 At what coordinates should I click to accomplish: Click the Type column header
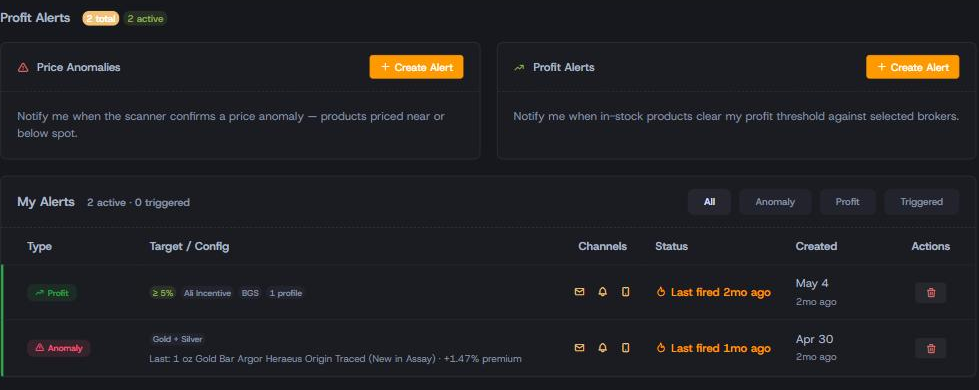pos(39,246)
